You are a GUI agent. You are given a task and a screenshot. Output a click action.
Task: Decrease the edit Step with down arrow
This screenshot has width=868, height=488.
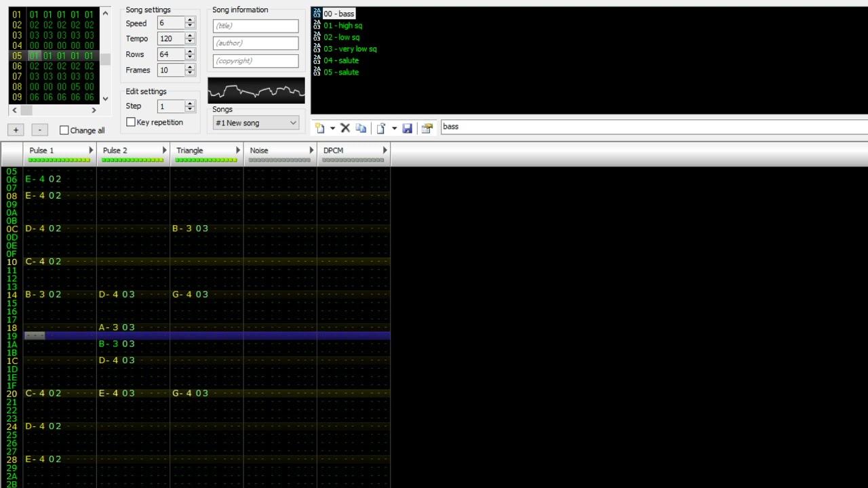click(x=190, y=110)
